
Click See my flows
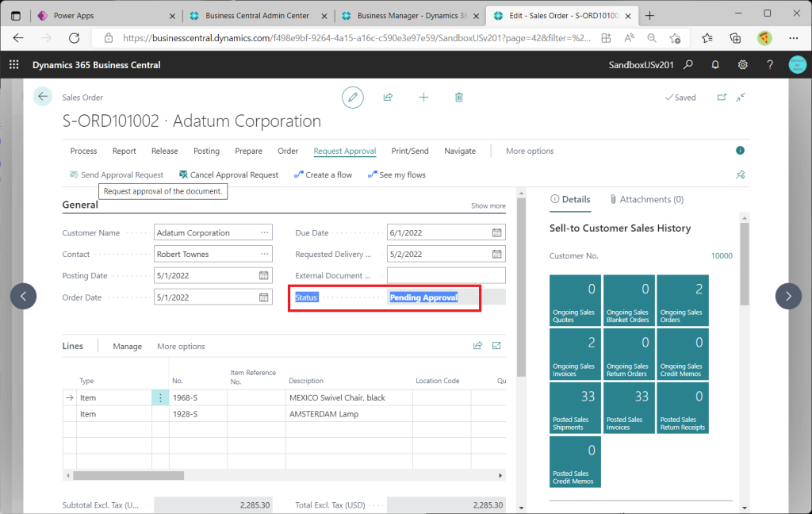(396, 175)
